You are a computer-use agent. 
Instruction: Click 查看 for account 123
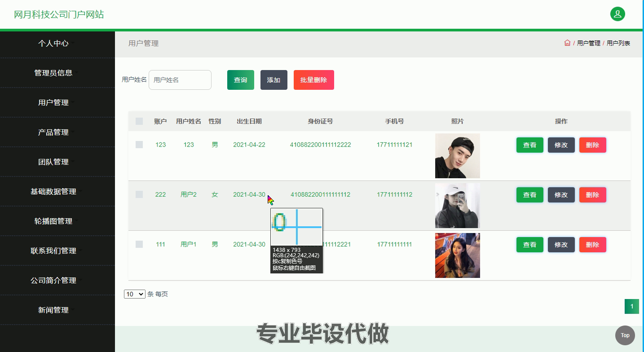pos(530,145)
